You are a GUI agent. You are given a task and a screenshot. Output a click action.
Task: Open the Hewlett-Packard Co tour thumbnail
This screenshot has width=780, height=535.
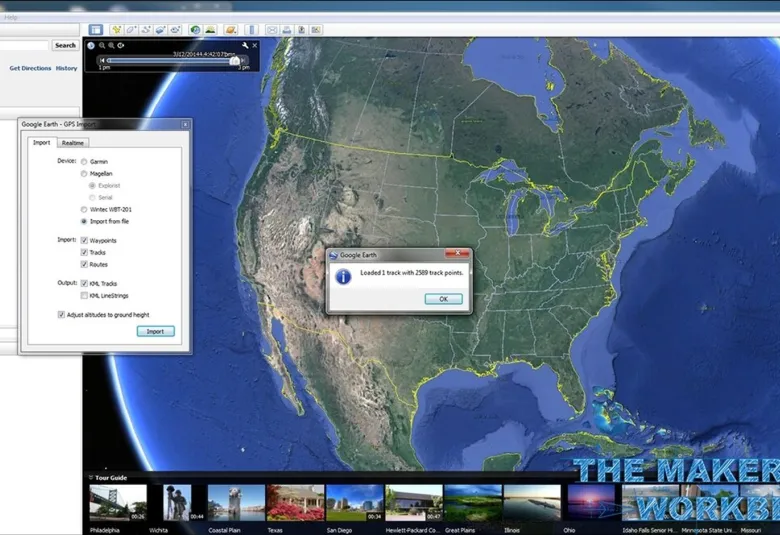coord(414,503)
